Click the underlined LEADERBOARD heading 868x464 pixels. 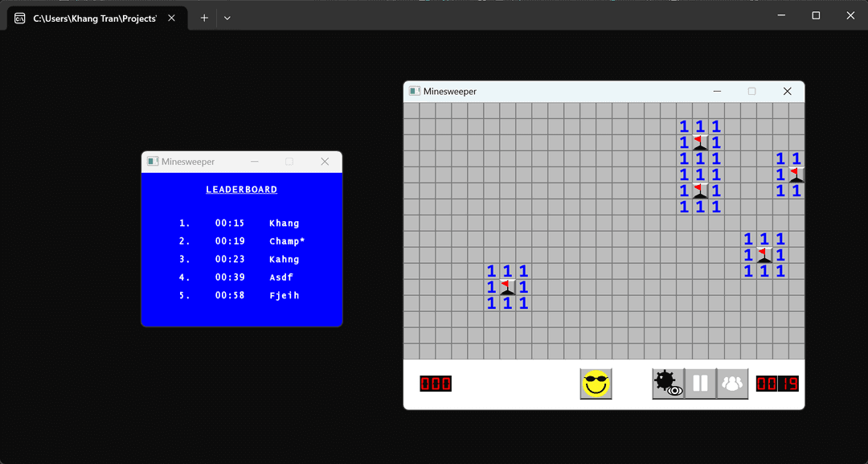click(241, 189)
